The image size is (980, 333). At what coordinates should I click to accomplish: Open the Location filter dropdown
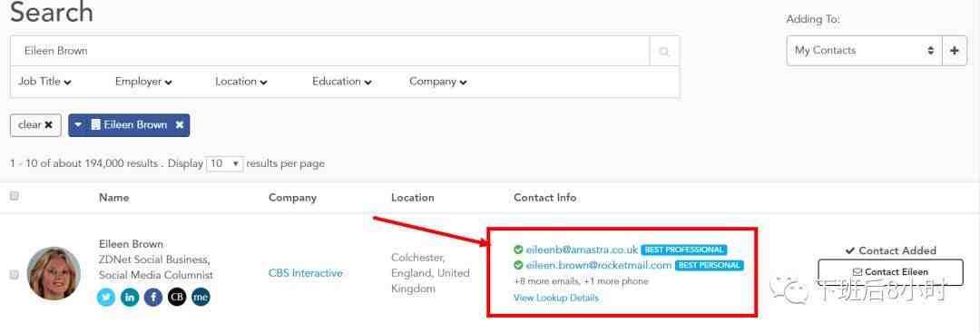coord(241,82)
